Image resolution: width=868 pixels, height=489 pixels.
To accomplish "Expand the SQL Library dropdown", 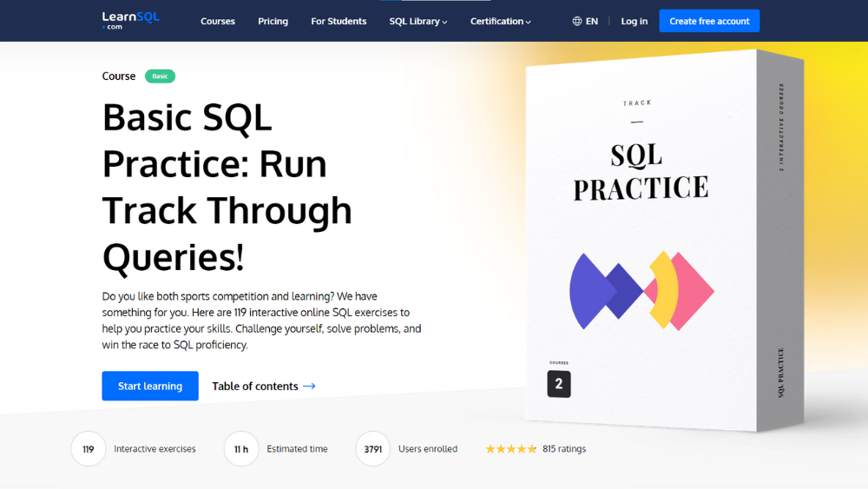I will pyautogui.click(x=418, y=21).
